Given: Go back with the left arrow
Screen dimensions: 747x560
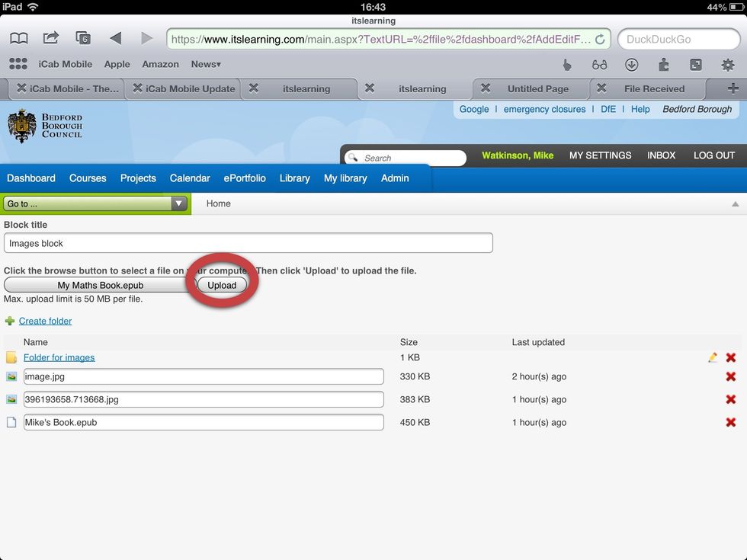Looking at the screenshot, I should (115, 38).
